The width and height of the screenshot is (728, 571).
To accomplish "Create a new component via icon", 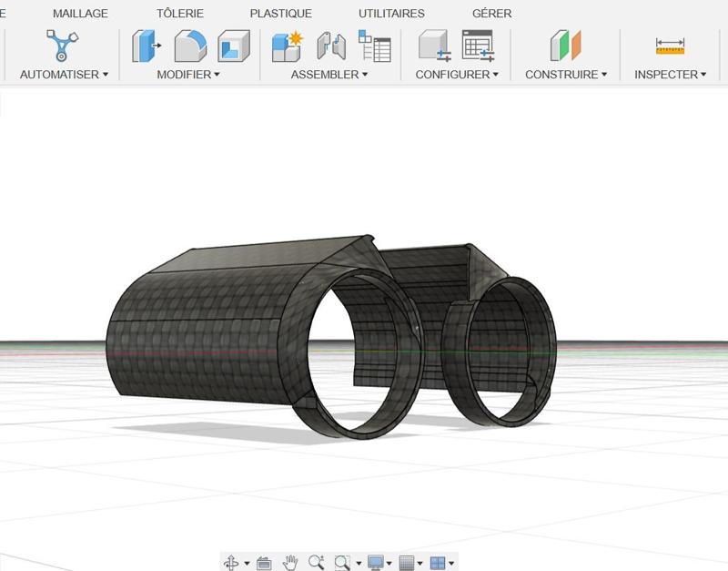I will (x=287, y=46).
